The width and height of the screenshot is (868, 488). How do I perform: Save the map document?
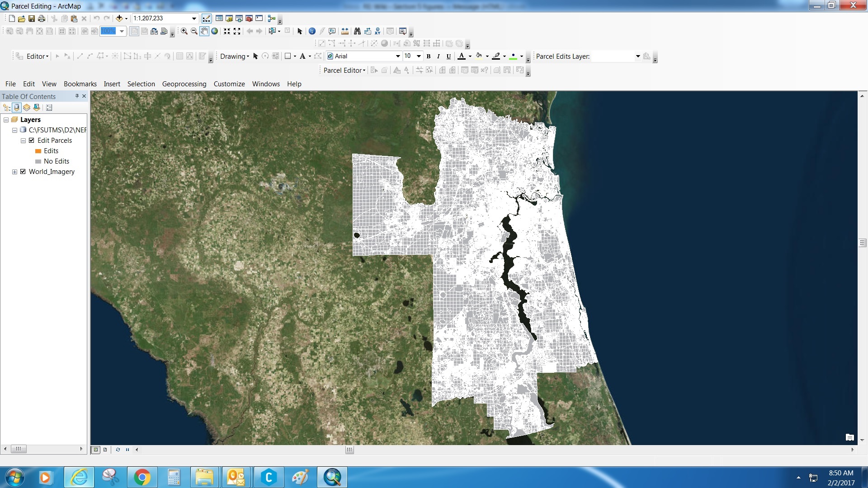point(32,19)
